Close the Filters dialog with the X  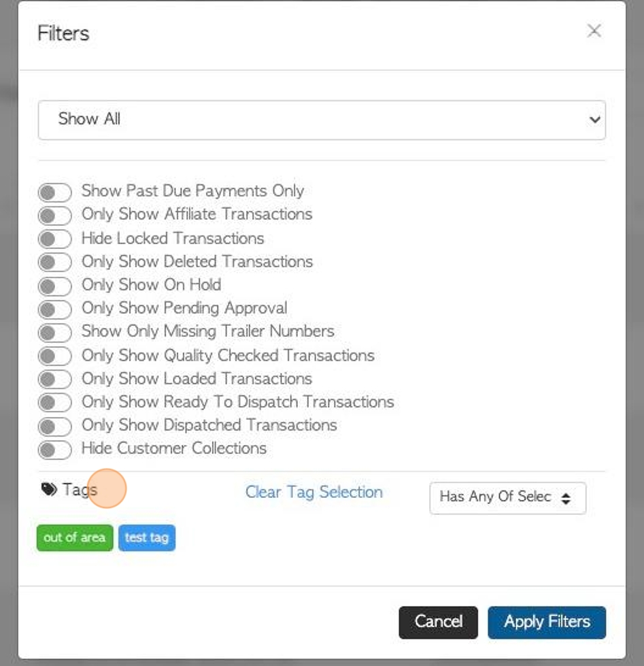pyautogui.click(x=594, y=31)
